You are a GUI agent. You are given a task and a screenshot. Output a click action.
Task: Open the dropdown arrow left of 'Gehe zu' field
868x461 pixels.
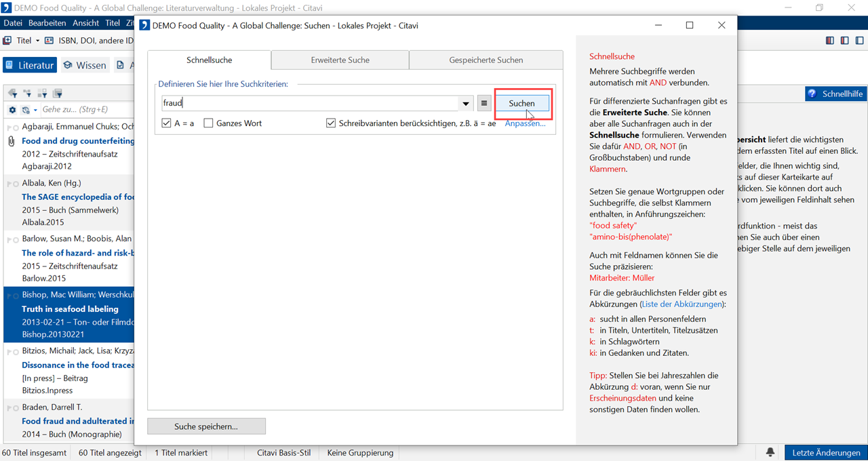pyautogui.click(x=35, y=110)
